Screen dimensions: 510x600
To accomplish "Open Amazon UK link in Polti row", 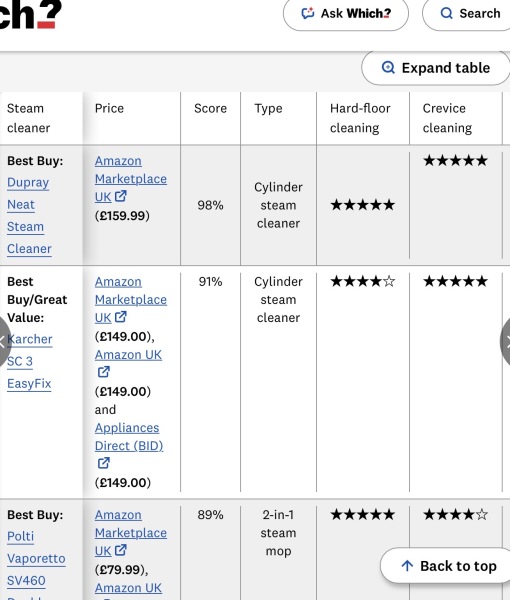I will pos(128,588).
